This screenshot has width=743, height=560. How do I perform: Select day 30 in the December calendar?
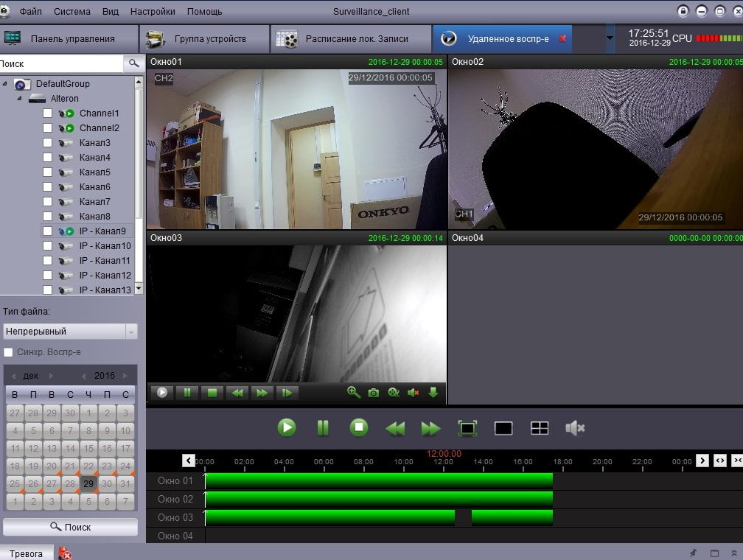click(107, 483)
